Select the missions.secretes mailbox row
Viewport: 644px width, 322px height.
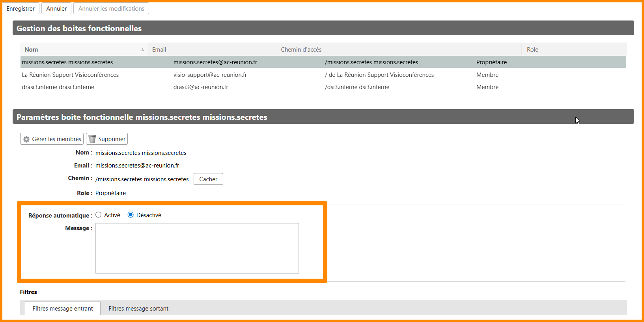pos(67,62)
